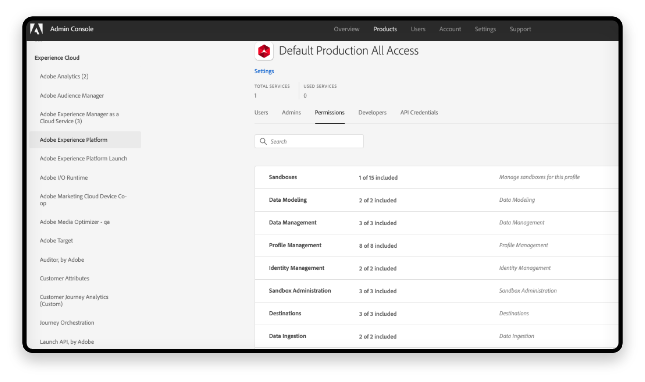Click the search magnifier icon
Screen dimensions: 645x382
[x=263, y=141]
